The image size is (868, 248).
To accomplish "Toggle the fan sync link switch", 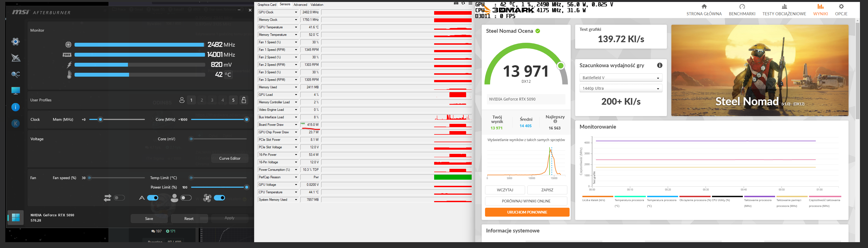I will [119, 198].
